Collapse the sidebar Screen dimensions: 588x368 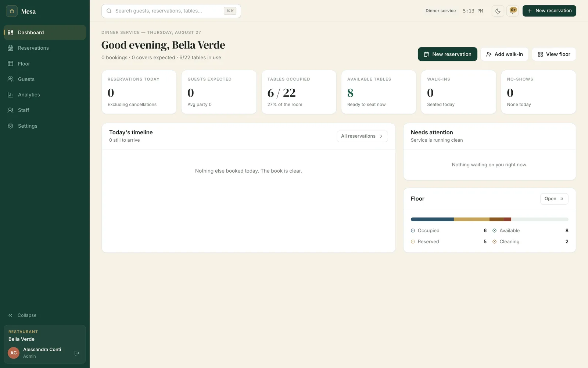[22, 315]
